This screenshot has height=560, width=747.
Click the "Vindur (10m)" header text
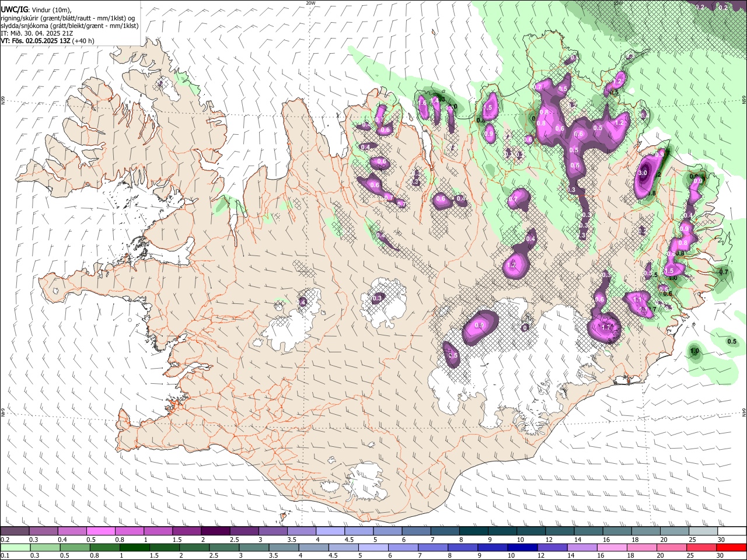(50, 10)
